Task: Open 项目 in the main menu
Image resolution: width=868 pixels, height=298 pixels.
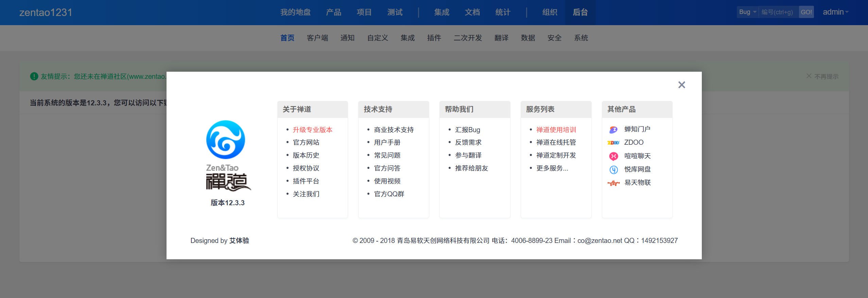Action: pyautogui.click(x=364, y=12)
